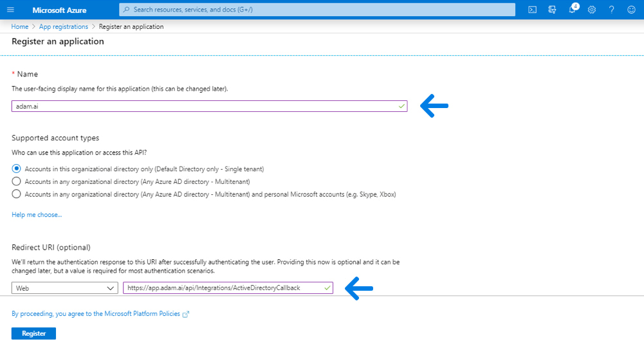
Task: Open the Directory and subscription filter
Action: [552, 10]
